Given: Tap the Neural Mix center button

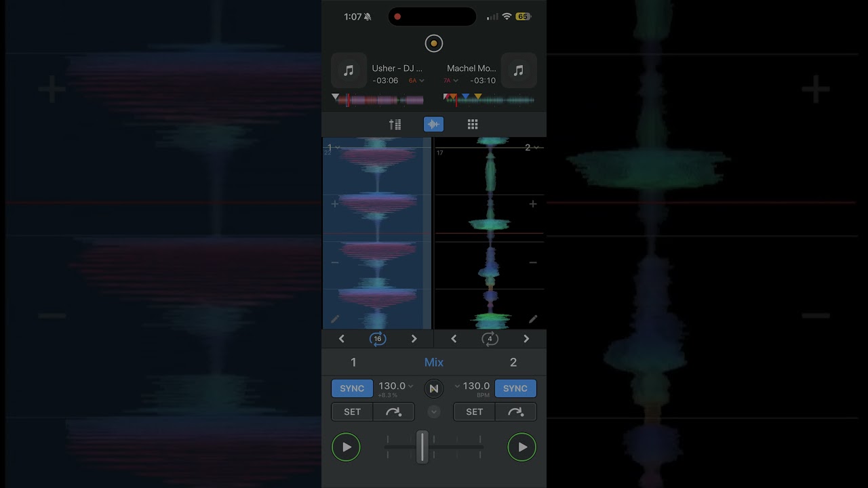Looking at the screenshot, I should tap(434, 388).
